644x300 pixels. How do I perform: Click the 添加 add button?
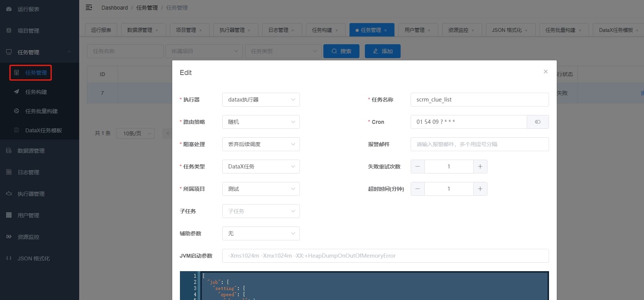coord(383,51)
